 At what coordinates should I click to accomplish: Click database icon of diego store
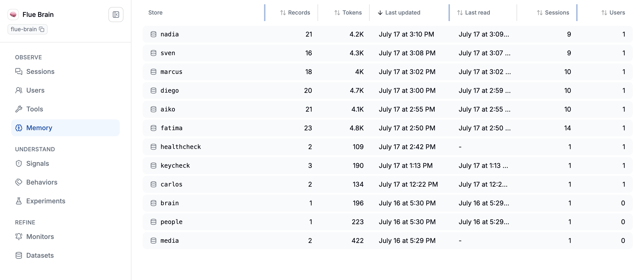tap(153, 91)
